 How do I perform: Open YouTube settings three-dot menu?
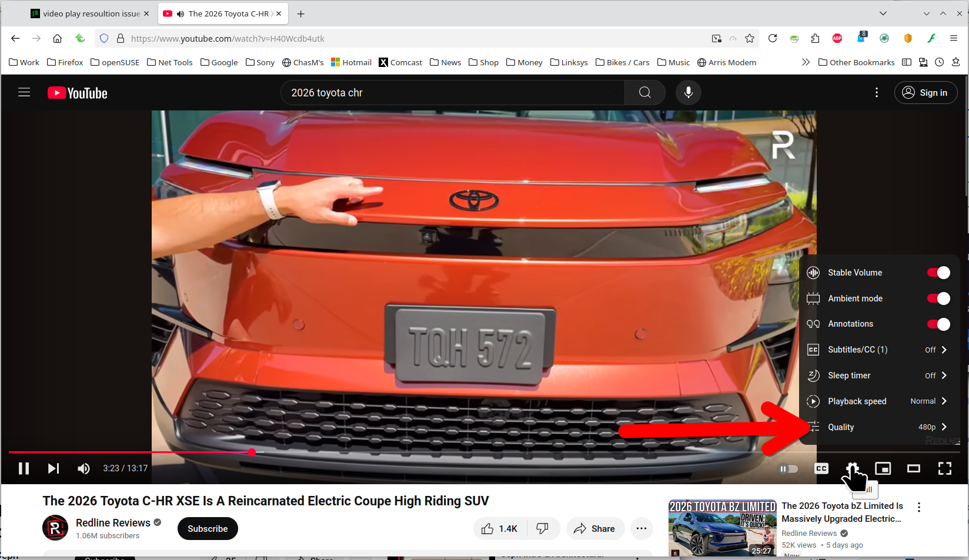click(x=877, y=93)
